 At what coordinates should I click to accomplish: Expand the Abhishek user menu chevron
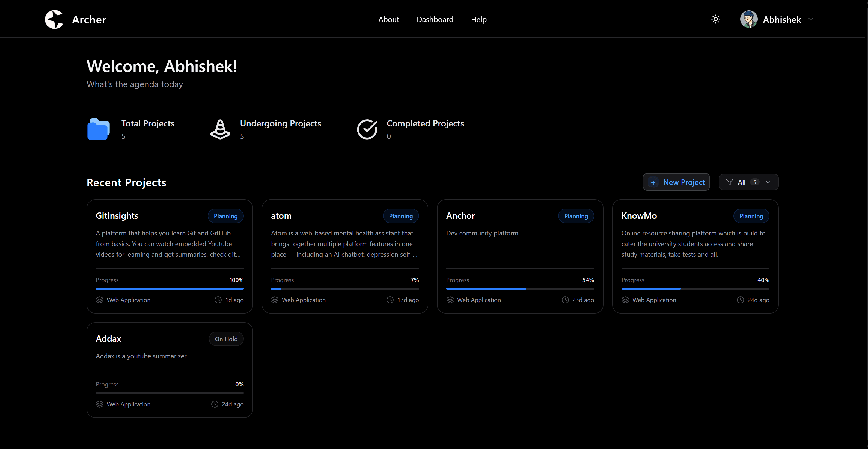point(810,19)
